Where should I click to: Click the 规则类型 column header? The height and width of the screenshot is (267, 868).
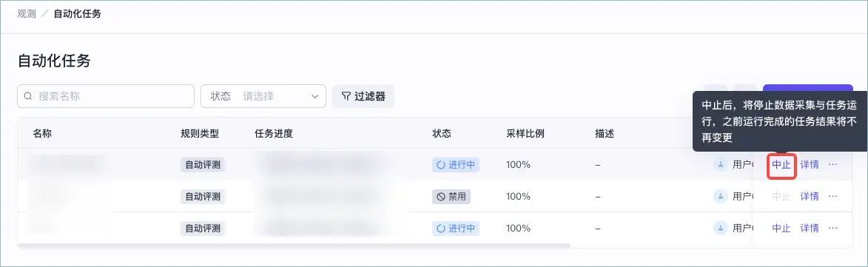pos(200,133)
